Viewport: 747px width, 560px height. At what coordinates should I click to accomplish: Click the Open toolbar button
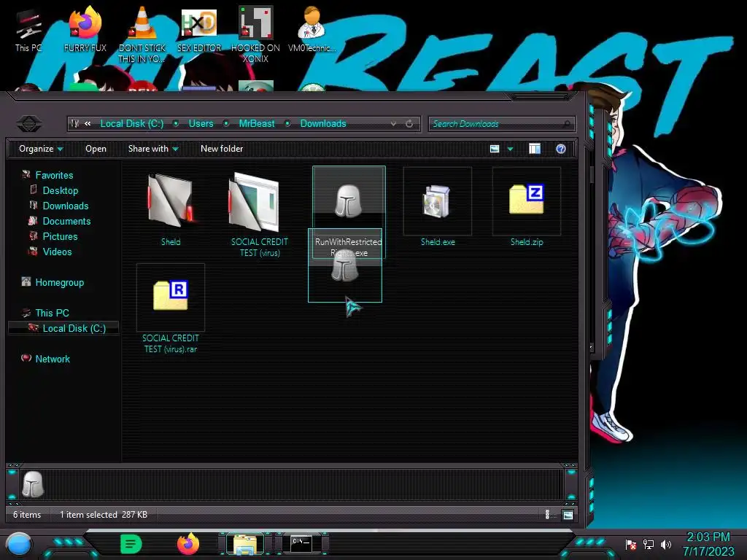click(x=96, y=149)
